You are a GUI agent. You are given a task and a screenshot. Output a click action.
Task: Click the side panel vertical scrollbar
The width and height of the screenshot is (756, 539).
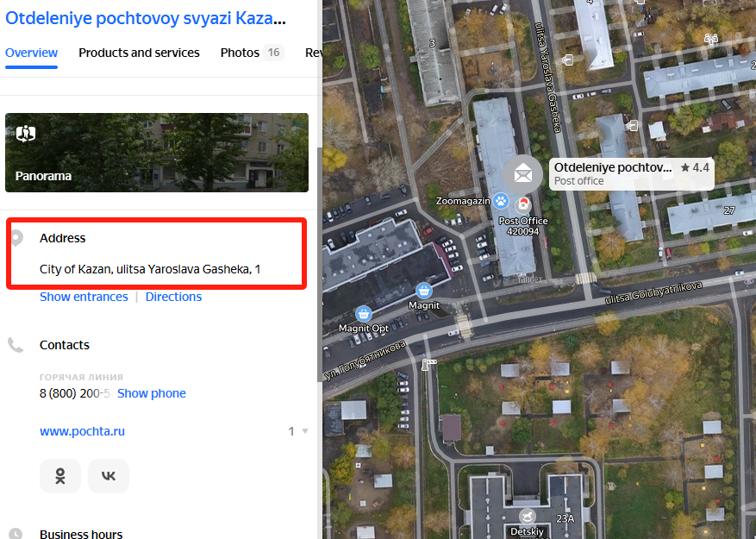(x=319, y=265)
